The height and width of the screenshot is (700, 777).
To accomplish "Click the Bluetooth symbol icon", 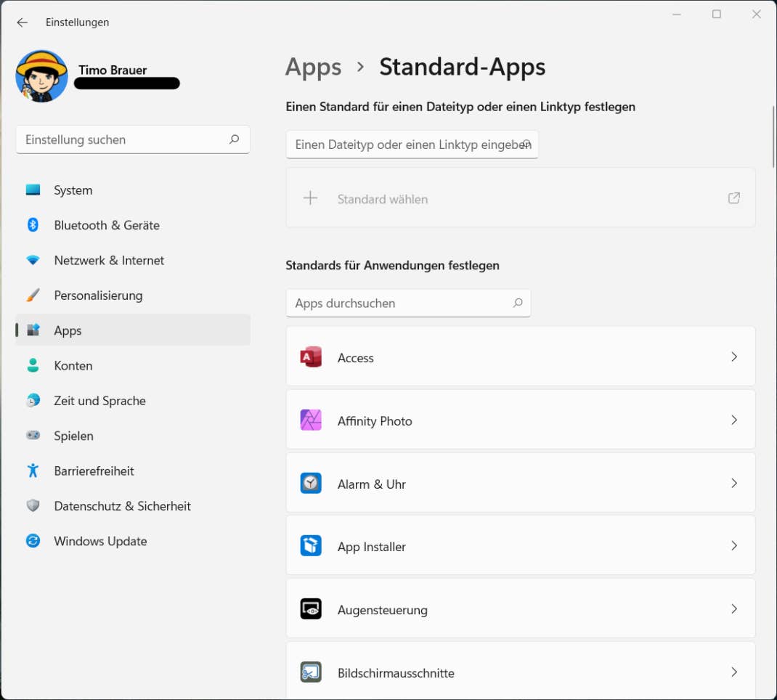I will coord(33,225).
